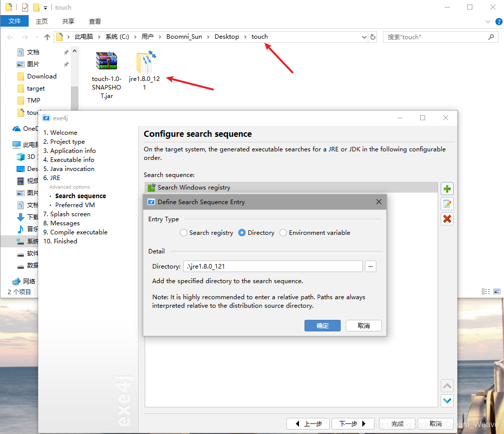Expand the chevron after 用户 in breadcrumb
This screenshot has height=434, width=504.
pyautogui.click(x=160, y=37)
